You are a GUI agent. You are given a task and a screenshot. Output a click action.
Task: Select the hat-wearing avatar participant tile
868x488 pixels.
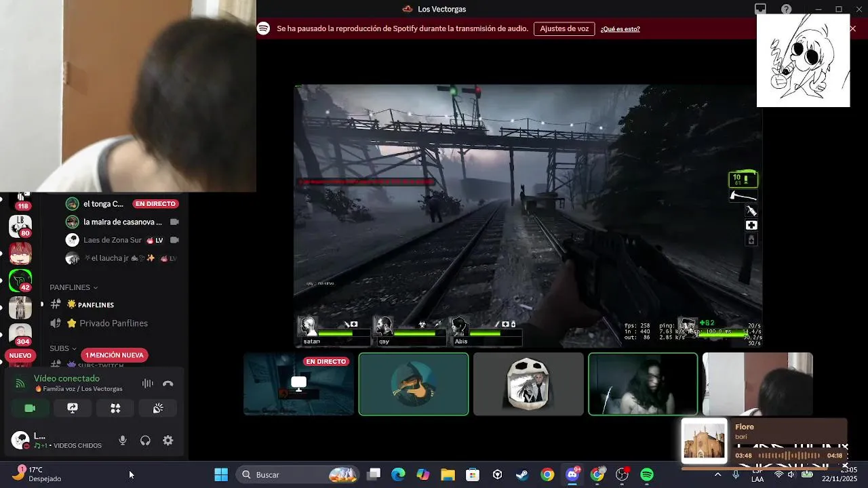click(414, 384)
